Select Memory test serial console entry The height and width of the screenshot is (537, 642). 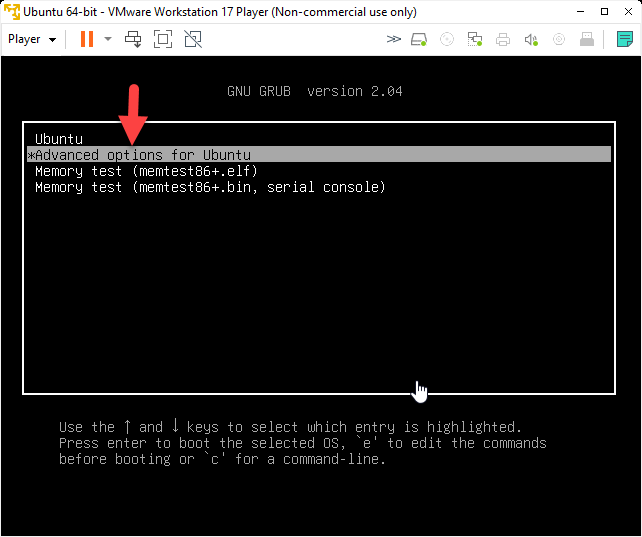point(319,187)
